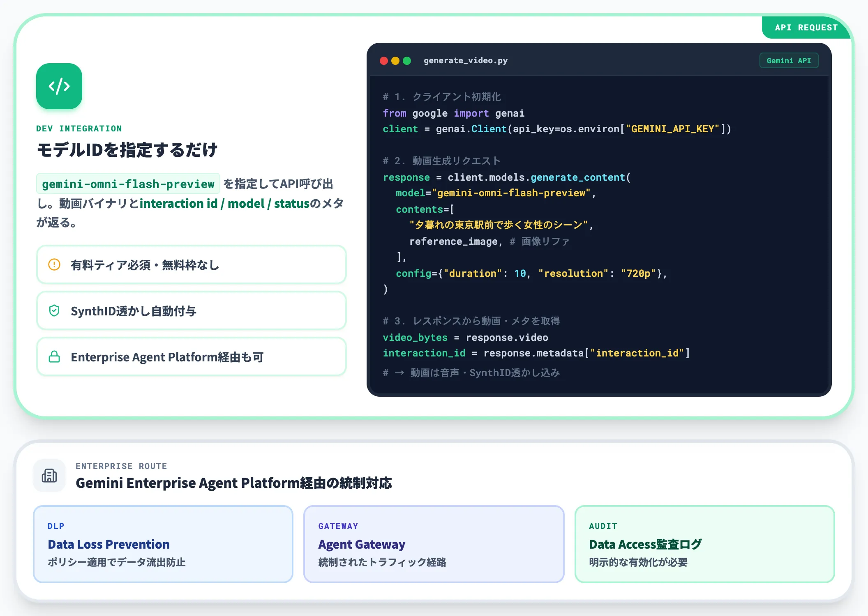Click the green code brackets icon

pyautogui.click(x=59, y=86)
